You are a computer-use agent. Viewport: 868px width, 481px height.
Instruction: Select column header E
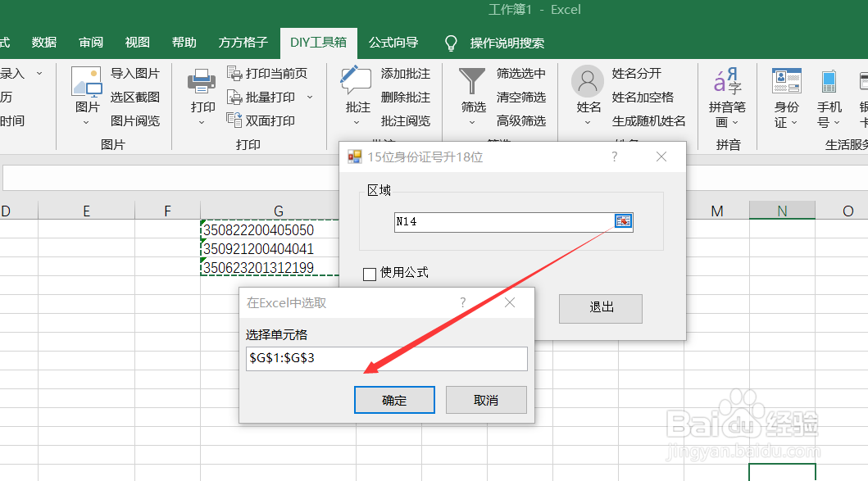click(86, 211)
